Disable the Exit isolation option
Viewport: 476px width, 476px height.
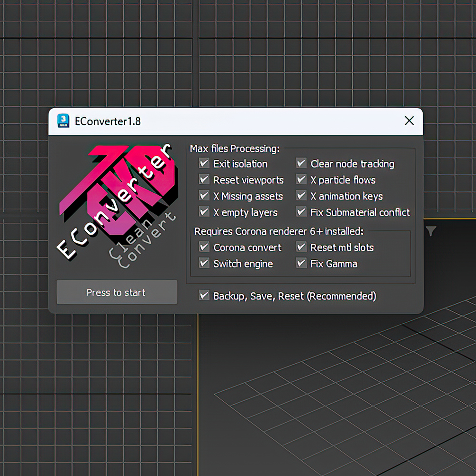(204, 163)
